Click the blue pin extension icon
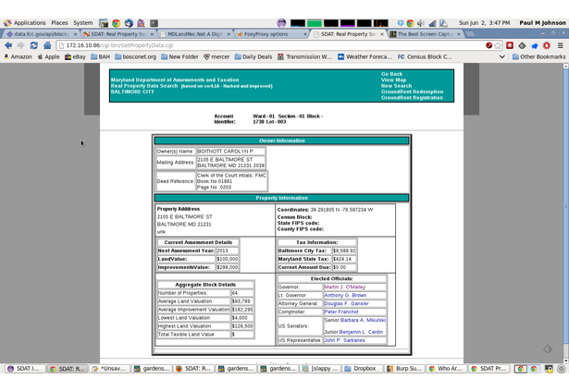 [535, 45]
